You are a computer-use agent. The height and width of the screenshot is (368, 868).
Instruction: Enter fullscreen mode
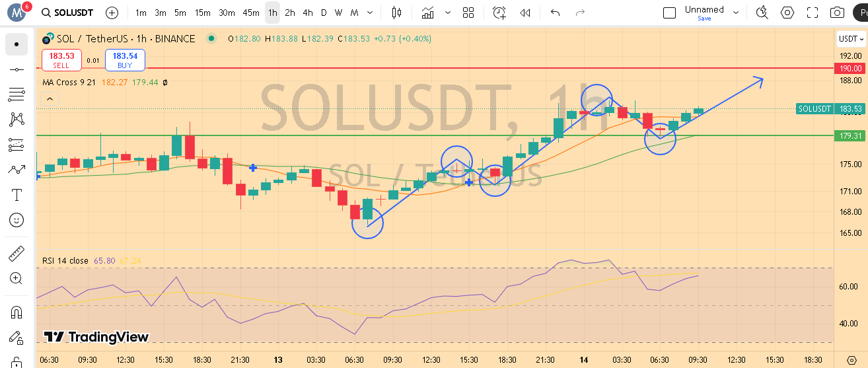813,13
